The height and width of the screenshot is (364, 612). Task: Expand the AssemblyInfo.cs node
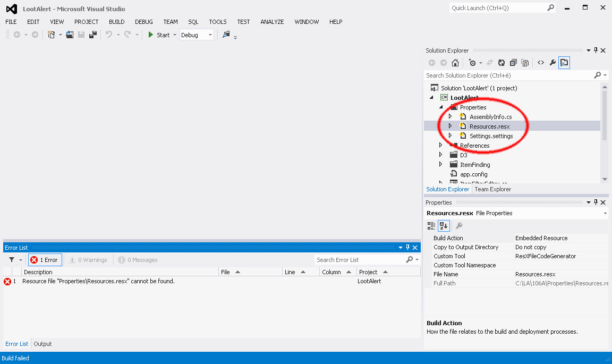pyautogui.click(x=450, y=116)
